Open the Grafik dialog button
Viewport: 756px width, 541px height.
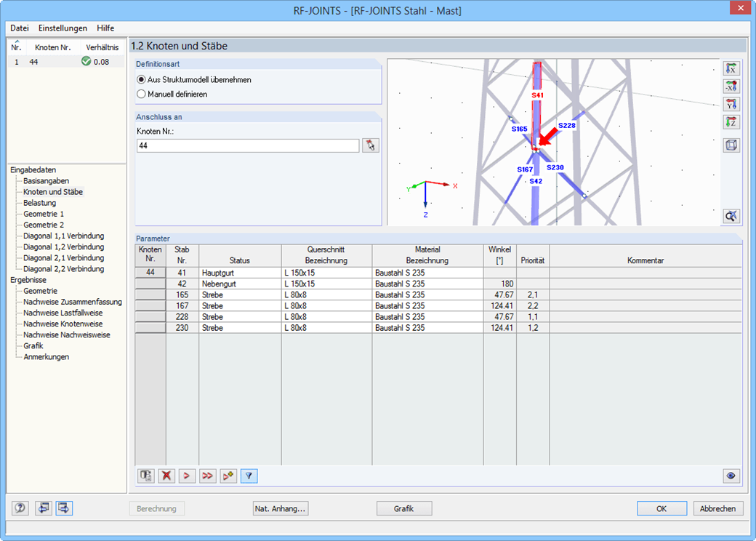tap(403, 508)
